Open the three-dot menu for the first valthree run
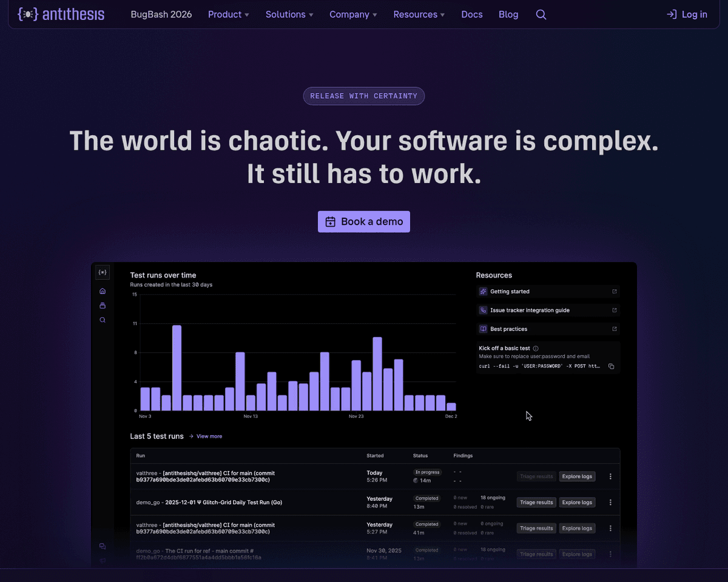 [610, 477]
